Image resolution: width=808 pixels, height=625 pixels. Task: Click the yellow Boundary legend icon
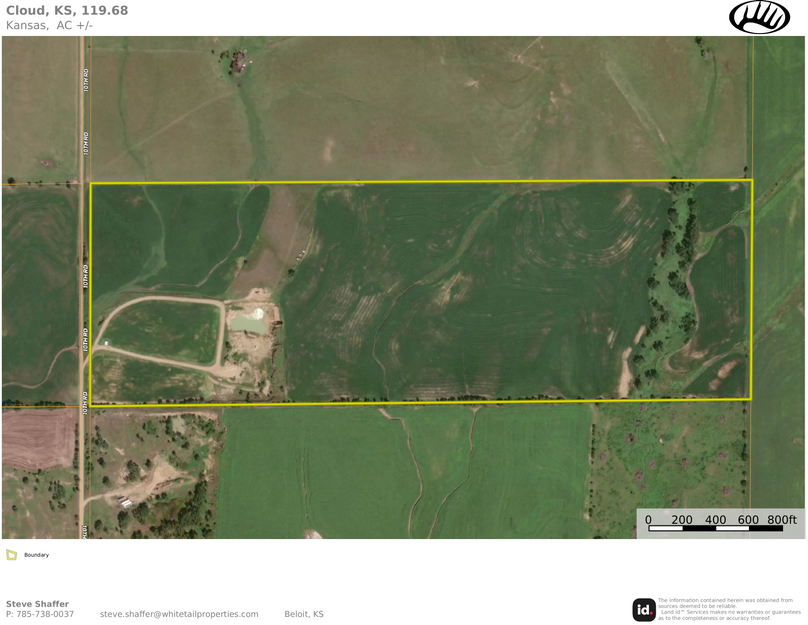tap(11, 554)
